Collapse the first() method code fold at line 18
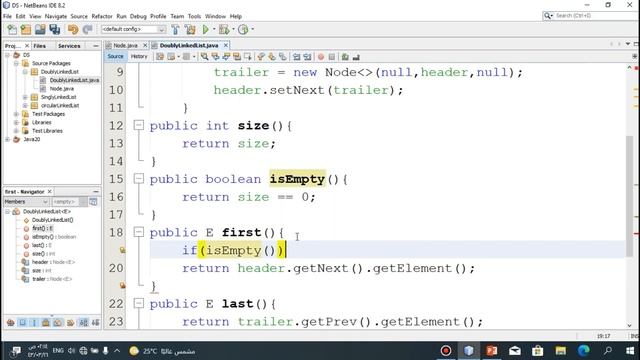The width and height of the screenshot is (640, 360). point(139,232)
